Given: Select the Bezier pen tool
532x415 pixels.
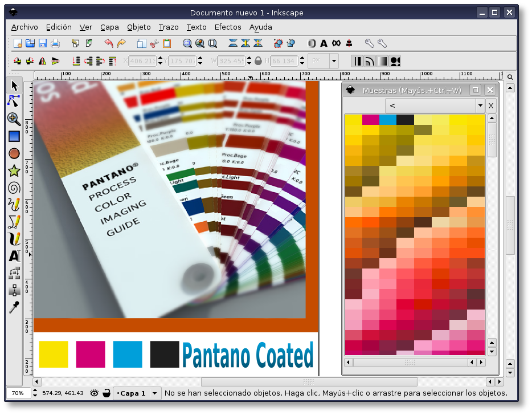Looking at the screenshot, I should click(14, 222).
